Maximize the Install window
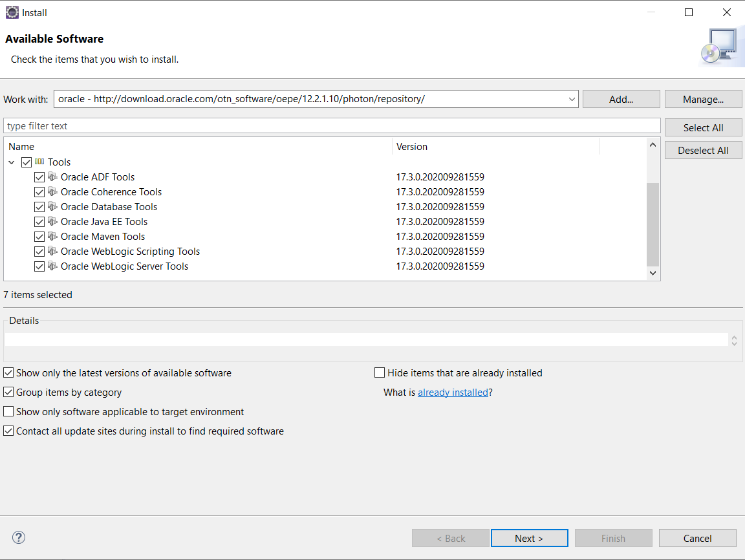The width and height of the screenshot is (745, 560). [689, 12]
